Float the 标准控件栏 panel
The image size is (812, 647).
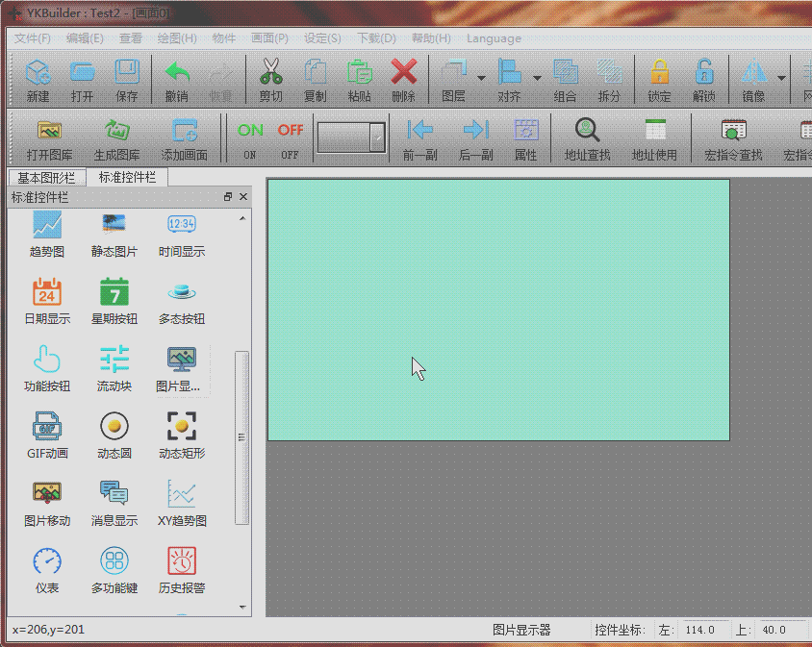click(228, 197)
